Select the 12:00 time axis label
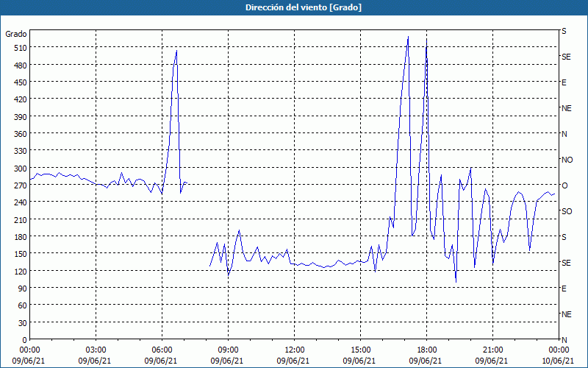This screenshot has height=368, width=588. pyautogui.click(x=295, y=350)
